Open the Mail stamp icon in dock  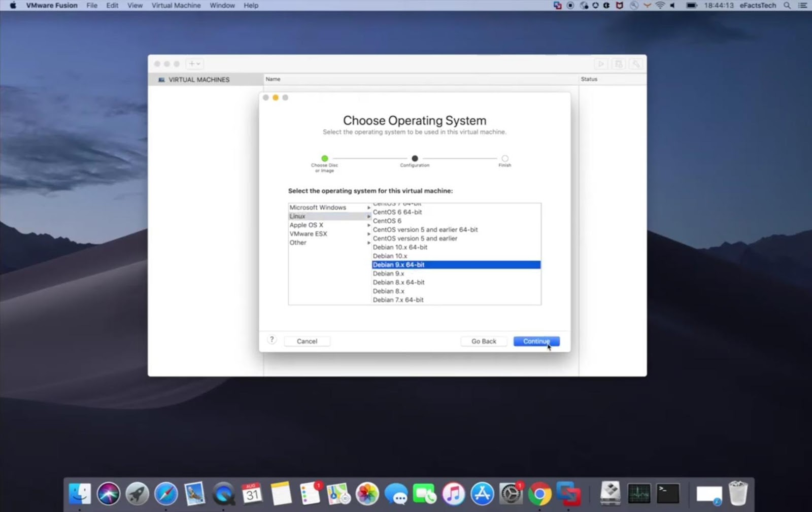194,493
